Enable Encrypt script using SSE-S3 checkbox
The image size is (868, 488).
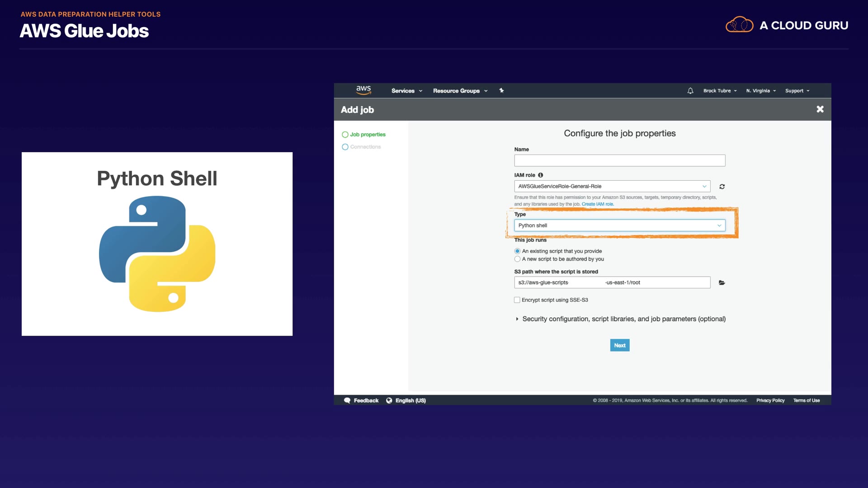(x=517, y=300)
